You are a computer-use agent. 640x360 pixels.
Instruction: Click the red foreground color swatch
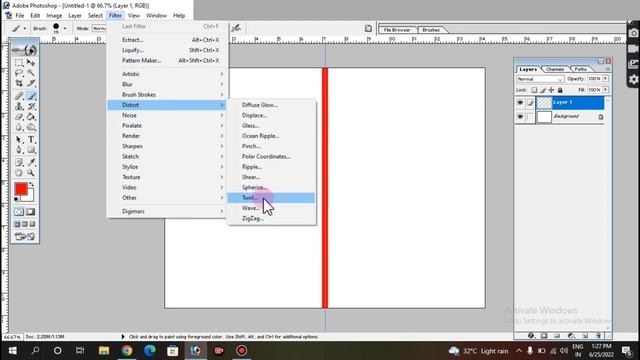coord(21,189)
